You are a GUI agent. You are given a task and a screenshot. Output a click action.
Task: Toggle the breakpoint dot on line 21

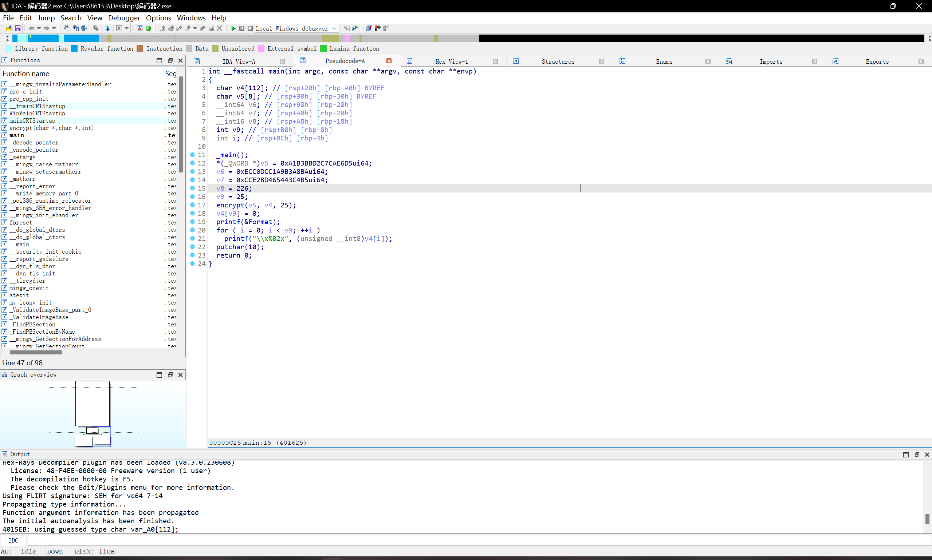pos(192,238)
